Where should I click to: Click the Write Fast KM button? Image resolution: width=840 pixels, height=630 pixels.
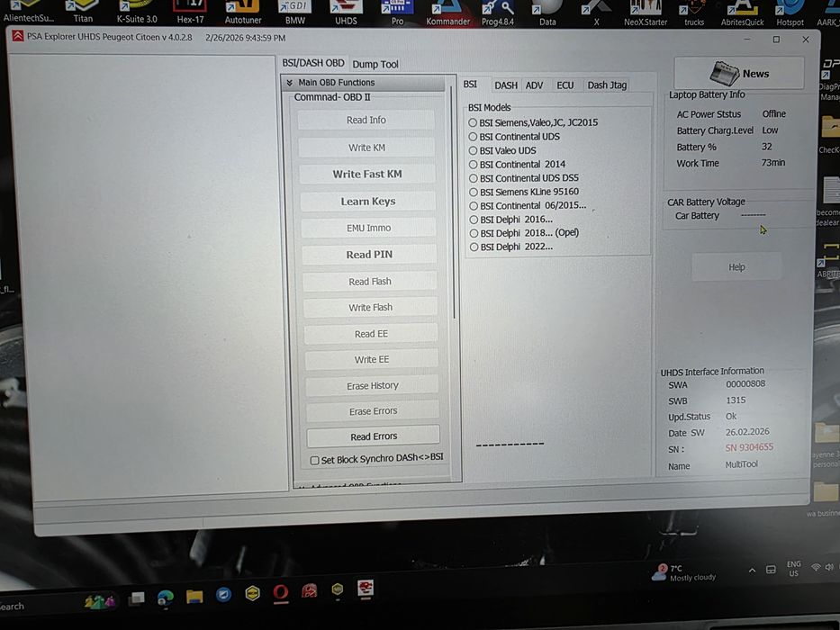[x=367, y=174]
